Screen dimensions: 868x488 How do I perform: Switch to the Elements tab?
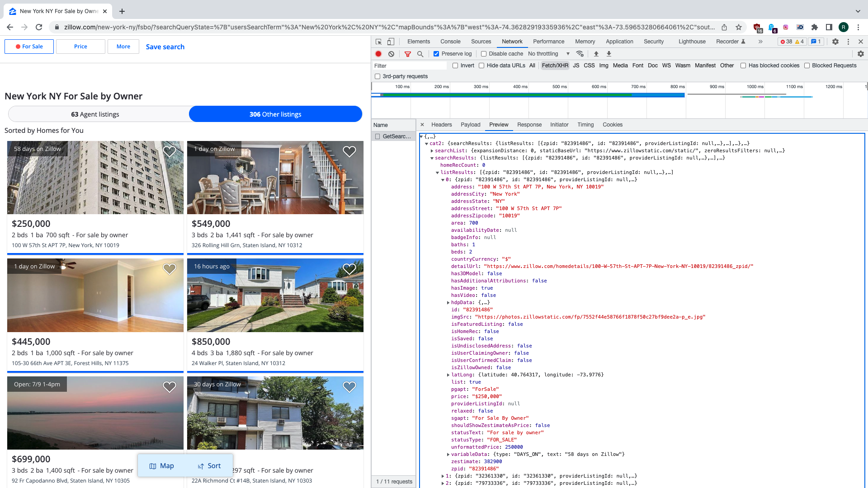[x=419, y=42]
